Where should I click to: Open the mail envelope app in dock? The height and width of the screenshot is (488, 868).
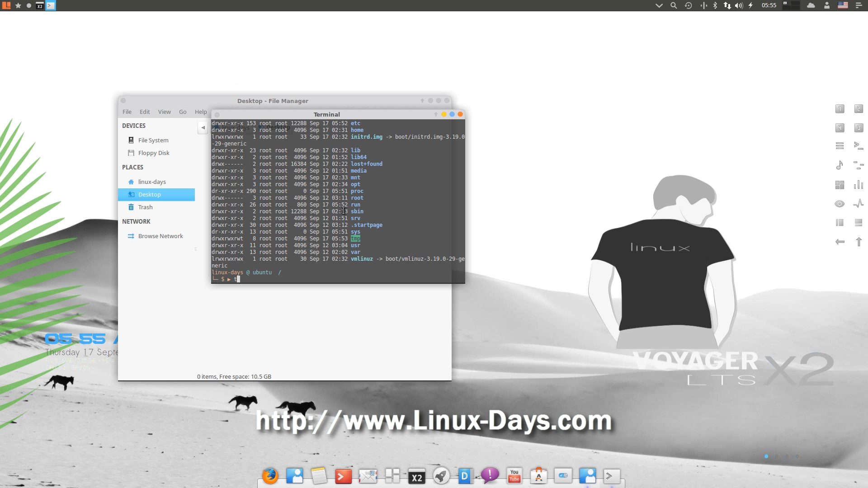[x=368, y=476]
